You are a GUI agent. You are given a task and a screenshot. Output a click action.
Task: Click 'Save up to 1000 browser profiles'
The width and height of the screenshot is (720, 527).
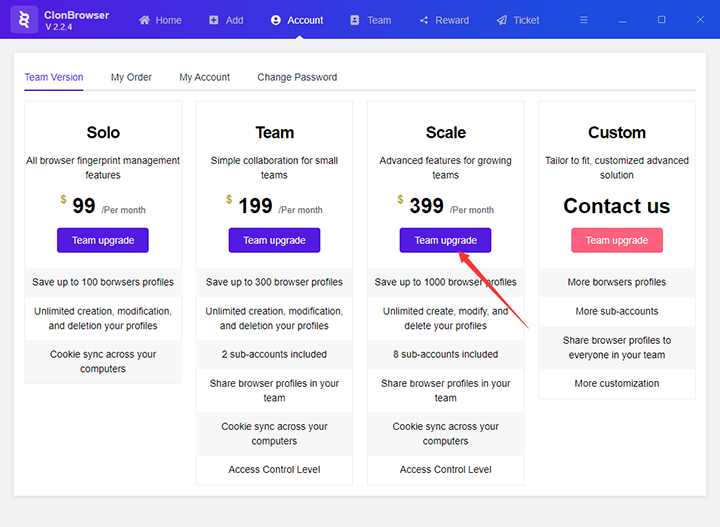coord(445,282)
